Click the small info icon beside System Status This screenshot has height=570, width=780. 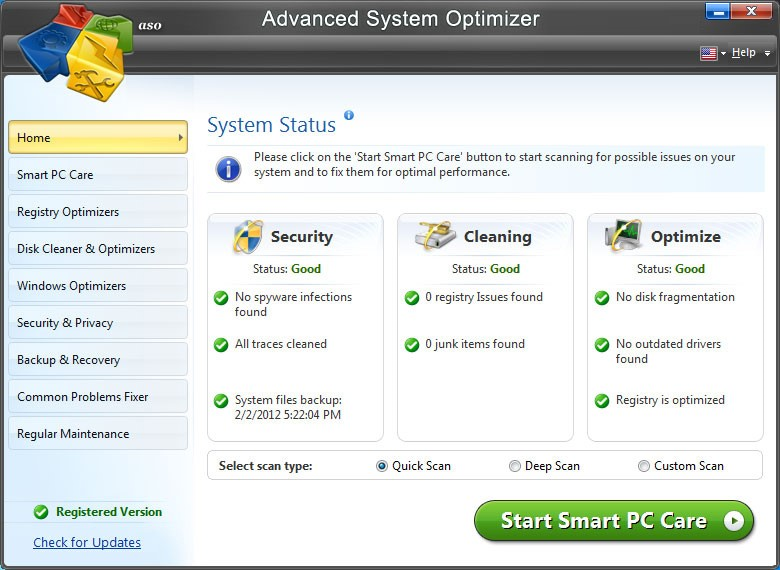tap(349, 115)
